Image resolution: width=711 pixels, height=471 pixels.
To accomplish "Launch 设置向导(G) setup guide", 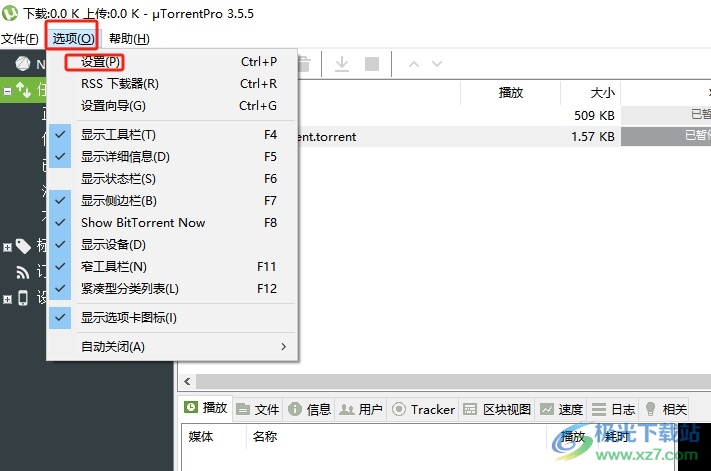I will [173, 106].
